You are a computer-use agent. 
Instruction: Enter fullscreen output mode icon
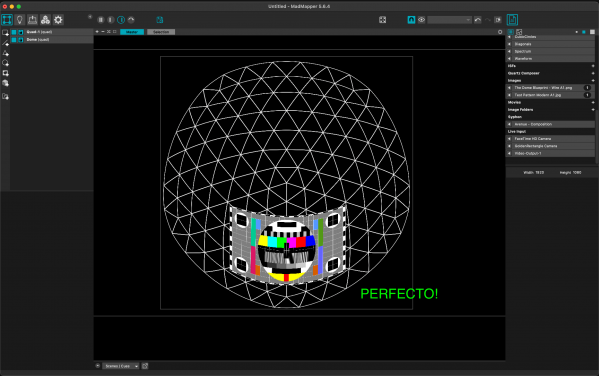[x=382, y=20]
